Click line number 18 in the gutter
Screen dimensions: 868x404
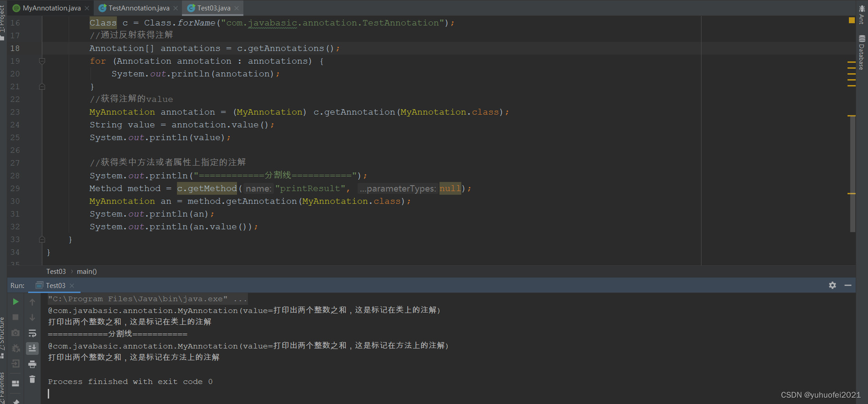tap(15, 48)
